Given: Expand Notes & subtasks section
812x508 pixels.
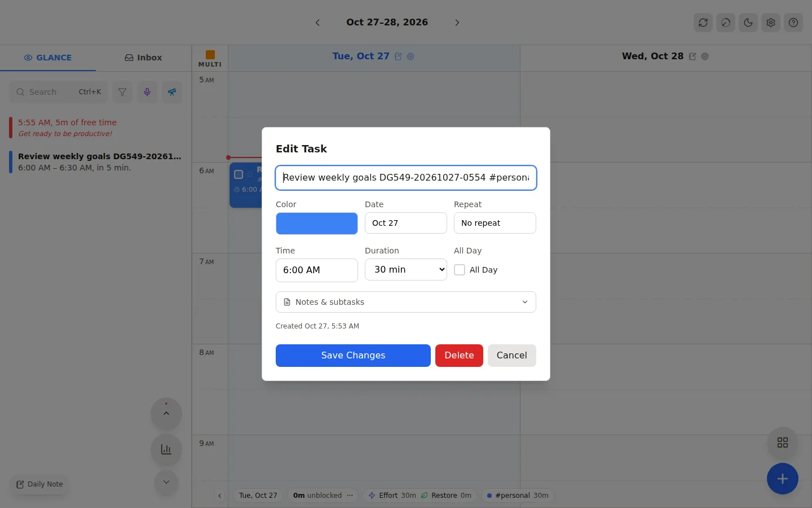Looking at the screenshot, I should (x=406, y=302).
